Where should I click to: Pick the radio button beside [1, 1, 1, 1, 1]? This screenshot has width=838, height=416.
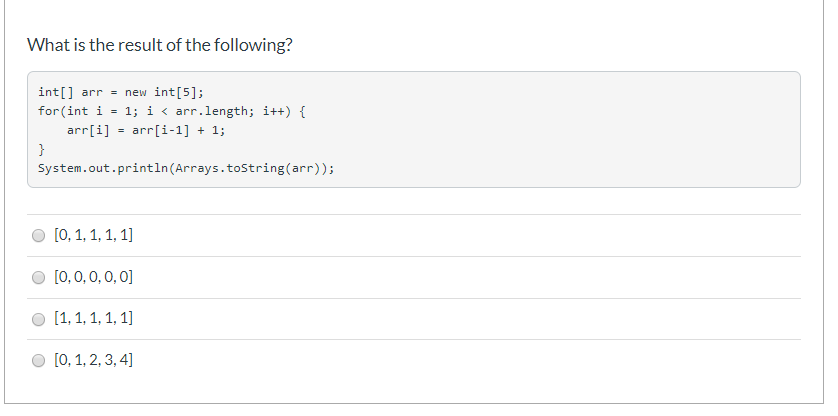pyautogui.click(x=39, y=319)
